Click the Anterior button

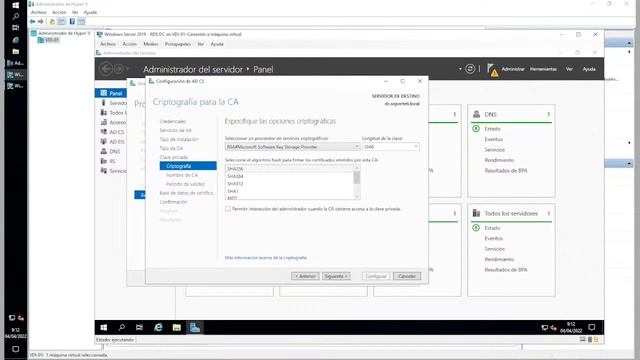(305, 276)
